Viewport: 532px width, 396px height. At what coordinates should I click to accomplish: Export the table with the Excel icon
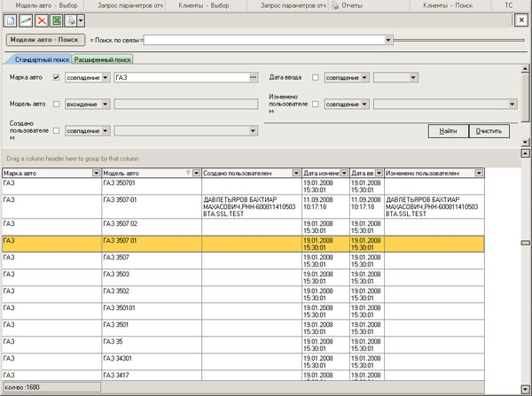56,19
